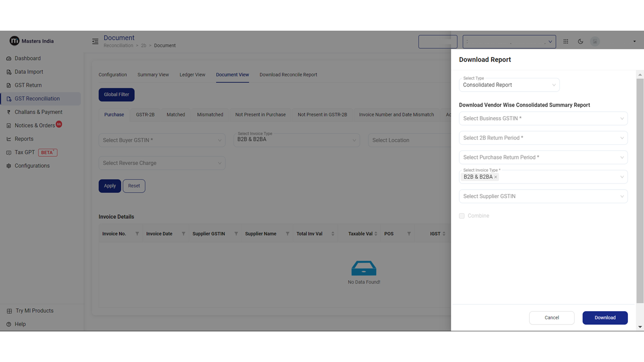Enable the Combine checkbox
This screenshot has width=644, height=362.
pos(462,216)
